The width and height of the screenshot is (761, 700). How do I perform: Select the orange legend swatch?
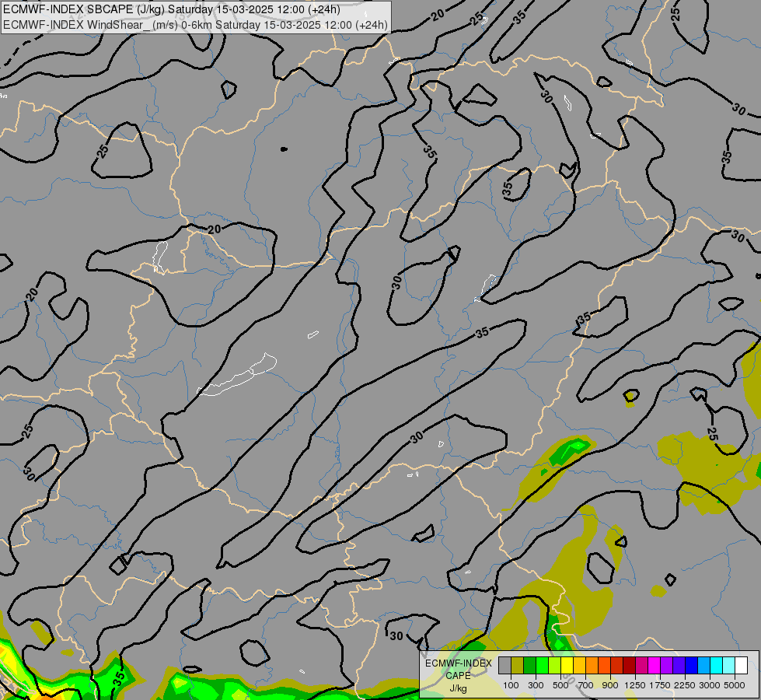(592, 666)
